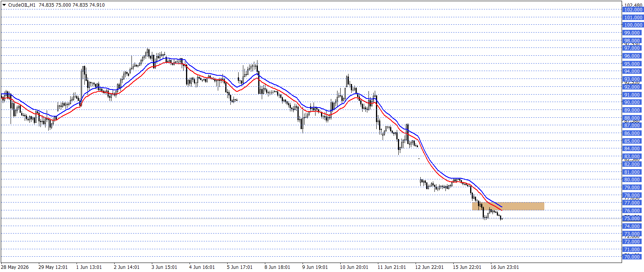Click the 74.000 price scale label
Image resolution: width=644 pixels, height=272 pixels.
click(633, 226)
